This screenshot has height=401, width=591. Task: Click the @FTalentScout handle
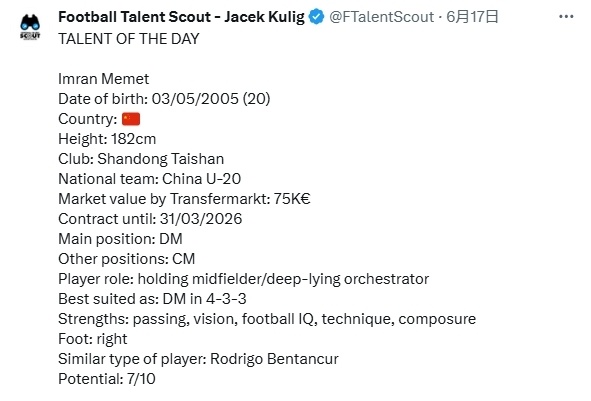381,17
